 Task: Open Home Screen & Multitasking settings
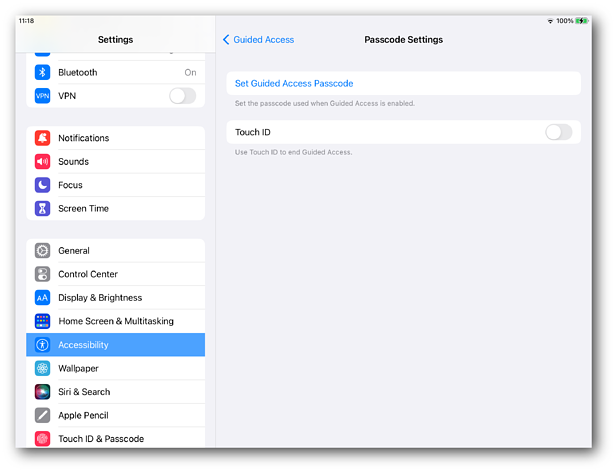(115, 321)
